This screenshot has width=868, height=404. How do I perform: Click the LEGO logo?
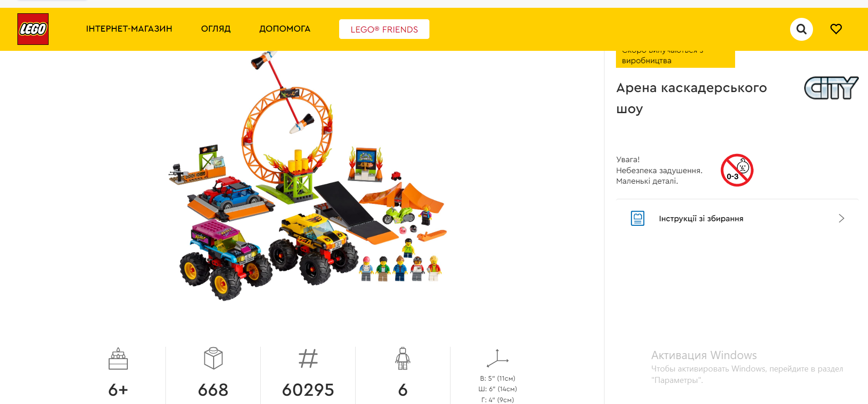(x=33, y=29)
